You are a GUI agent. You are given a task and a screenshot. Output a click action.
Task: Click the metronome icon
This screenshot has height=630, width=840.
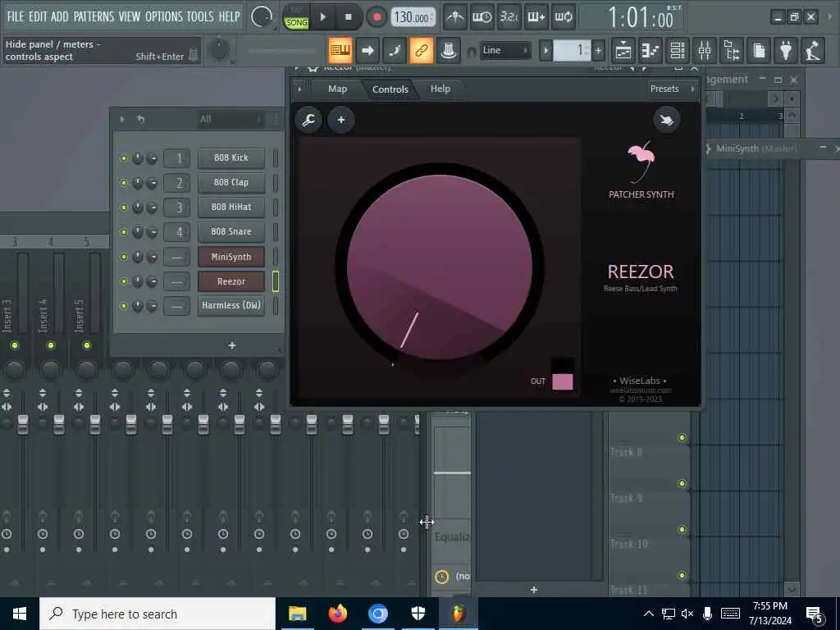click(x=455, y=17)
